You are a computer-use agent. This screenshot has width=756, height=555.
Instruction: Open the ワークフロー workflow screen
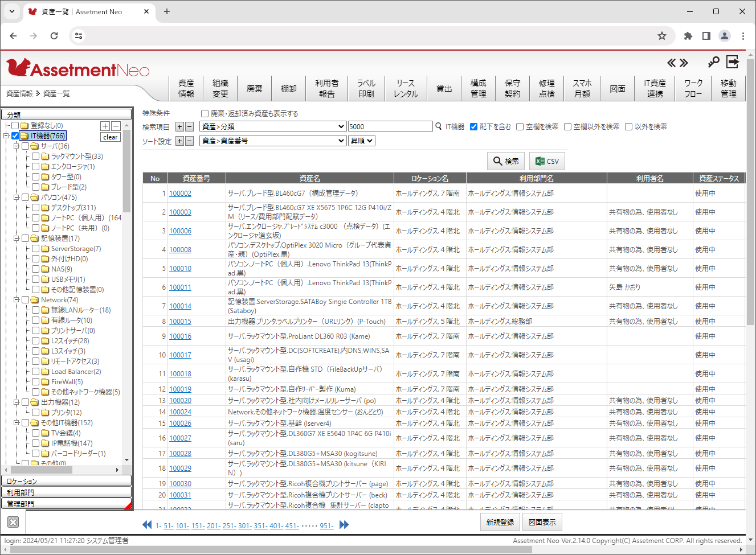(x=693, y=88)
